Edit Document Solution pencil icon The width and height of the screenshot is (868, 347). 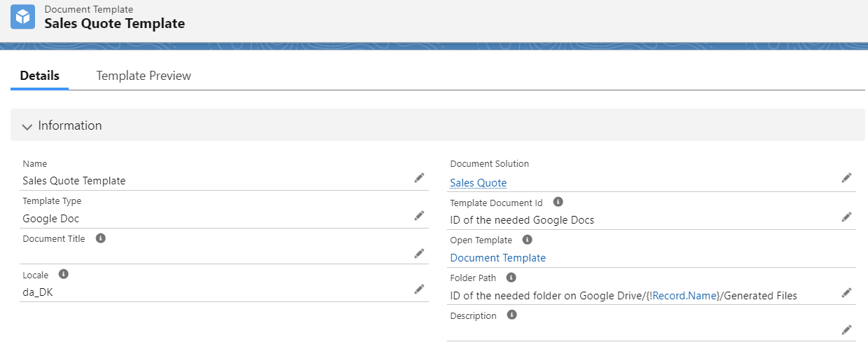click(x=846, y=178)
